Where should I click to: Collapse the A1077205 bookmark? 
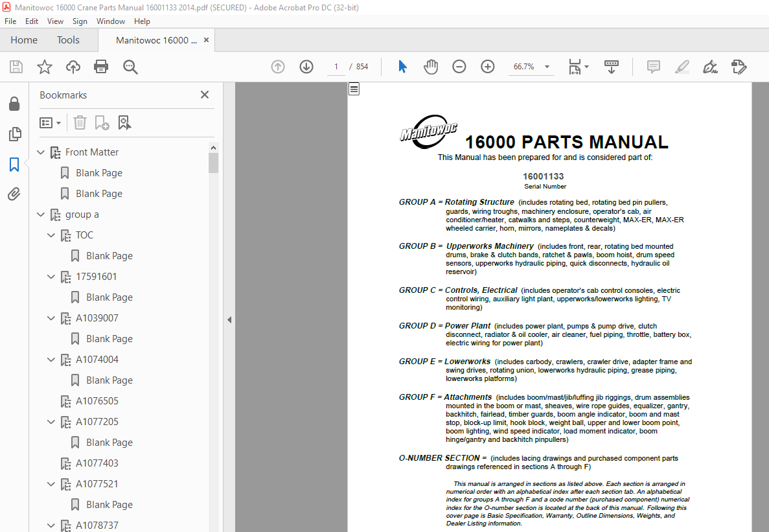(51, 422)
